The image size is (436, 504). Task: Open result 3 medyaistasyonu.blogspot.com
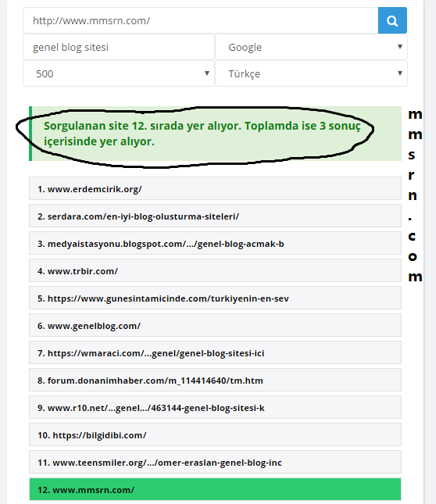[x=216, y=243]
